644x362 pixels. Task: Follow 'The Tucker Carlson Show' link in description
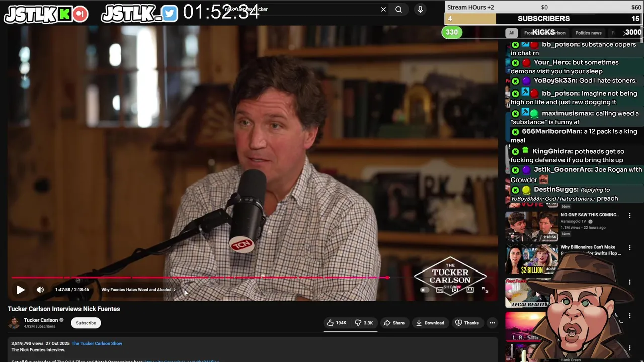point(97,343)
